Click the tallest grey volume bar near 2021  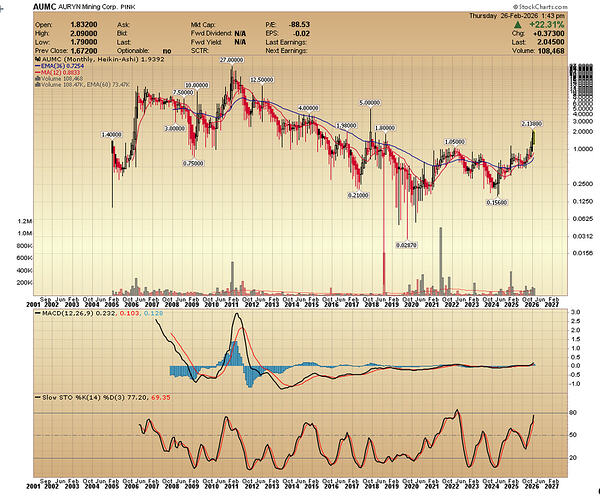[x=441, y=261]
